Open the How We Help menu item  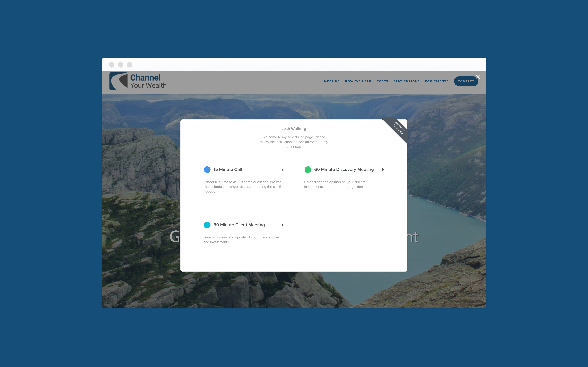pos(358,81)
